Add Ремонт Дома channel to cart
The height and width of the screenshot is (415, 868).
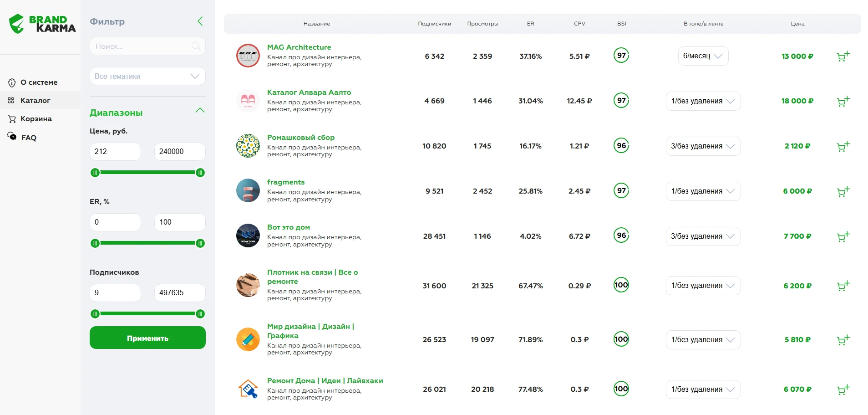(x=843, y=389)
